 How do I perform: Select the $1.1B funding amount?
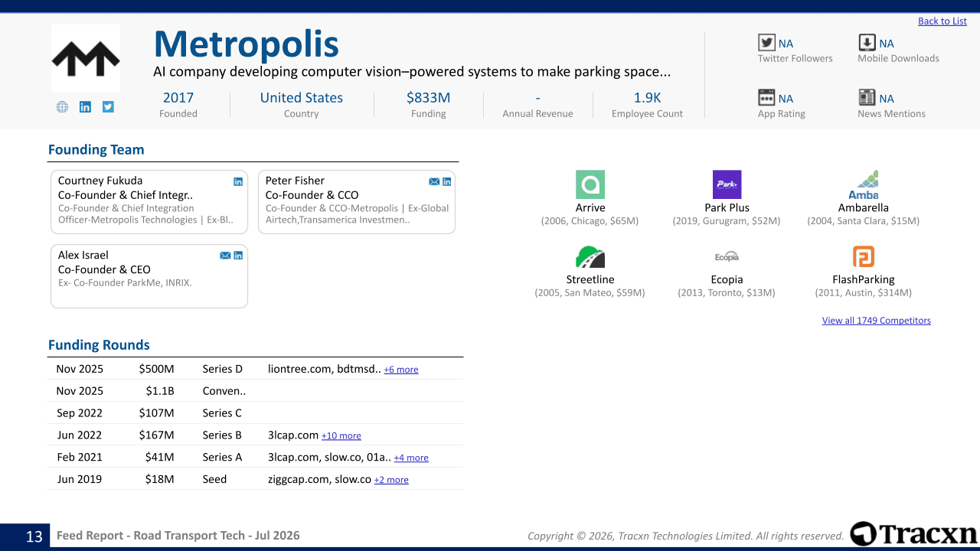point(160,391)
